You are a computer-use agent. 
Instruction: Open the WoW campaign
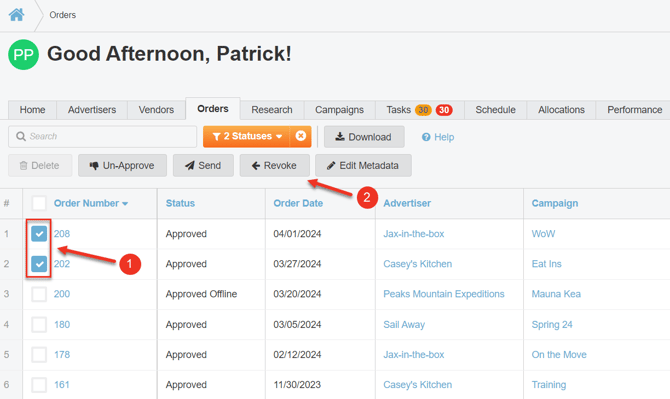tap(543, 234)
